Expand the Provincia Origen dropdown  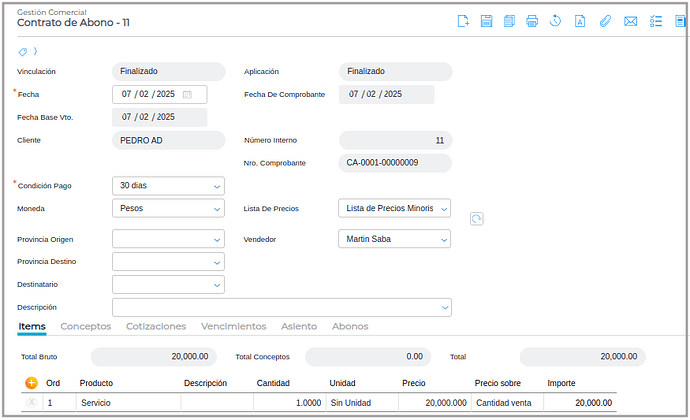click(168, 239)
